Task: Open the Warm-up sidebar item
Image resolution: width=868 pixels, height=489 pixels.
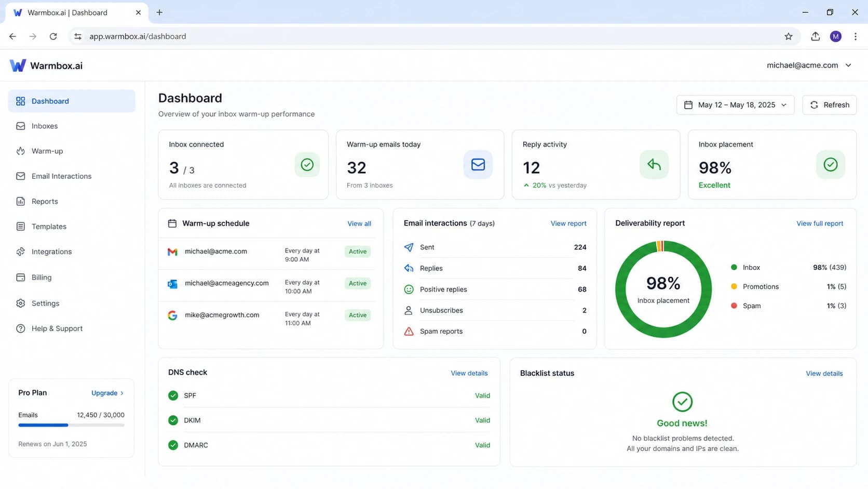Action: click(x=72, y=151)
